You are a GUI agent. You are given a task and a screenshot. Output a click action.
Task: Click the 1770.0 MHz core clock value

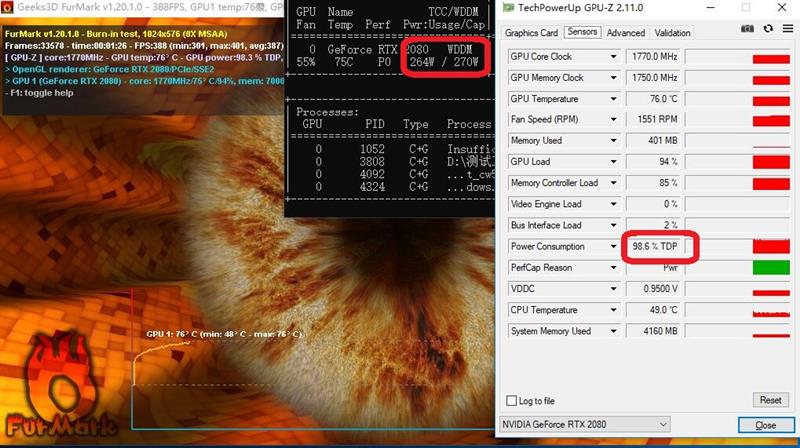click(x=655, y=57)
